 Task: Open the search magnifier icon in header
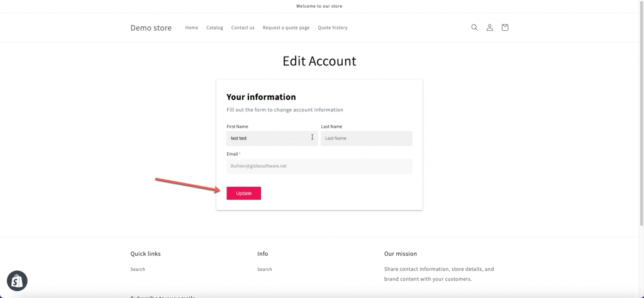point(474,28)
